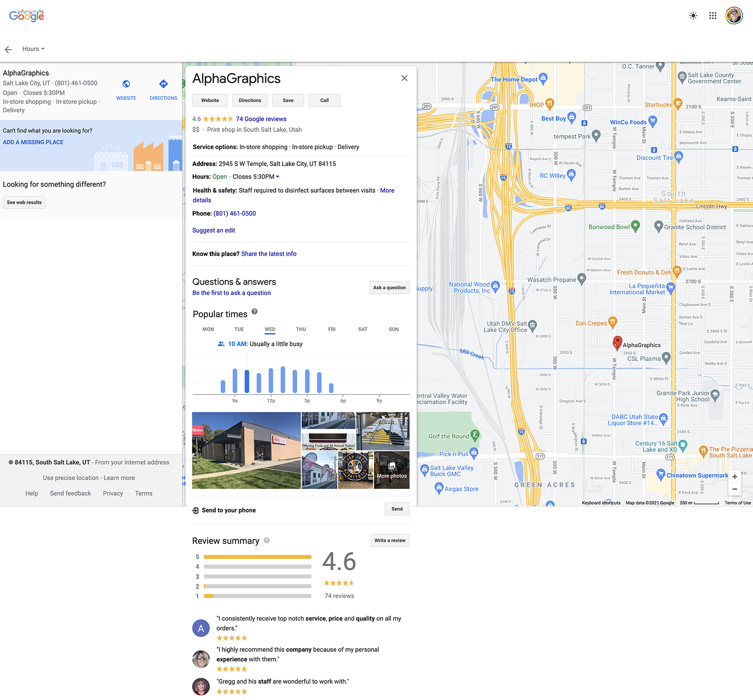
Task: Zoom out on the map
Action: (735, 489)
